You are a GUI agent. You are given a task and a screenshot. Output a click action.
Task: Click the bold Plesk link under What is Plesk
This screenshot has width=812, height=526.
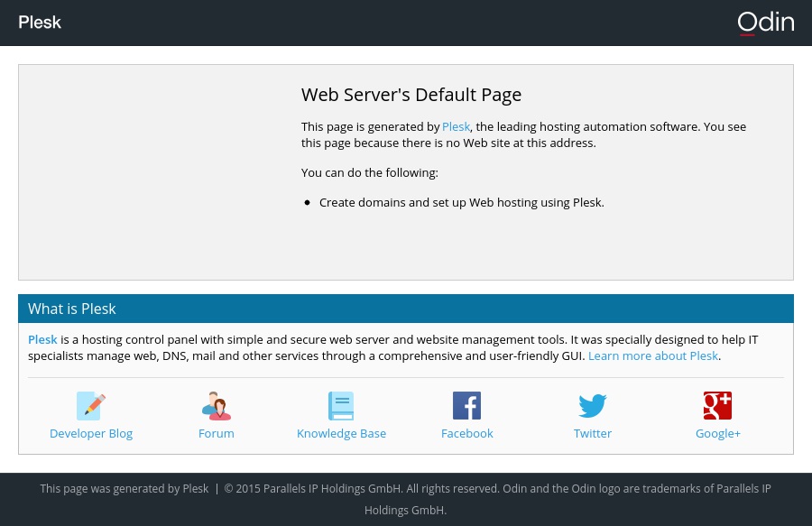pos(42,340)
